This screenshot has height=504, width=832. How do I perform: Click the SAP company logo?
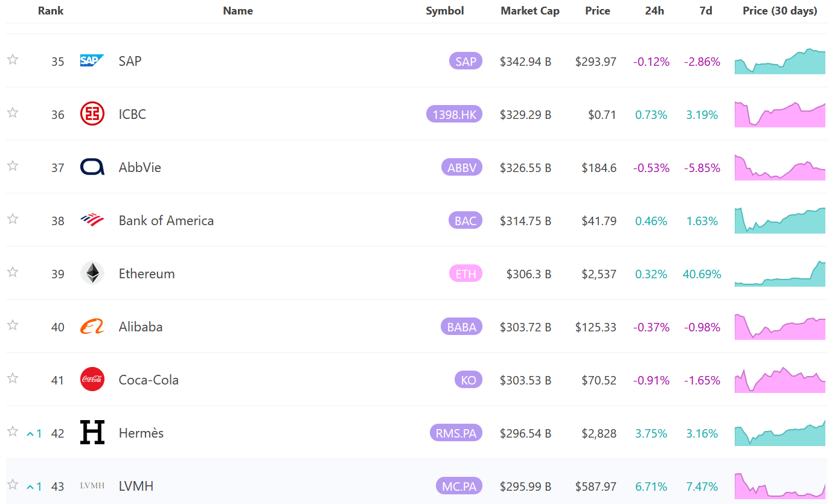point(92,60)
